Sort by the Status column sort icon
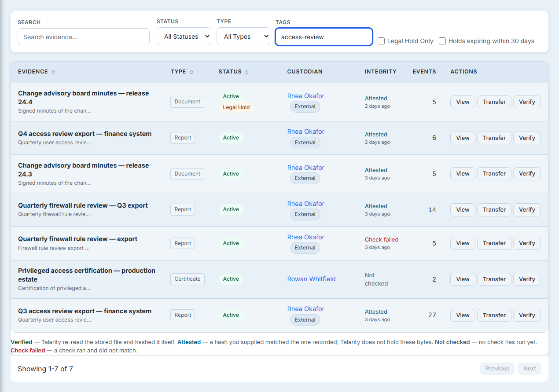 247,72
